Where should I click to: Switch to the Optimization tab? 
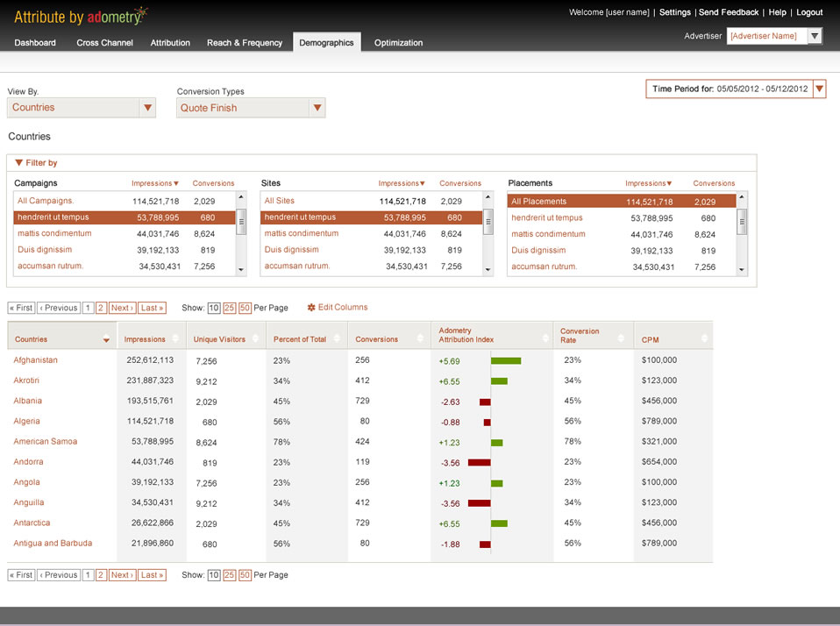(x=398, y=43)
